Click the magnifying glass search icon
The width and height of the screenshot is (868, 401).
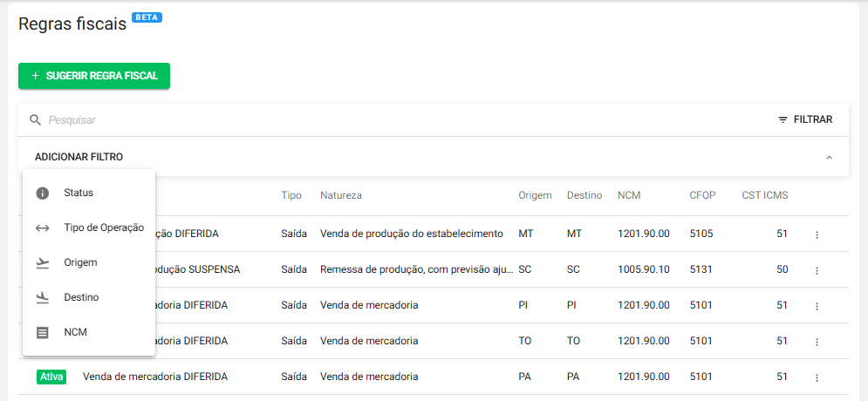36,120
